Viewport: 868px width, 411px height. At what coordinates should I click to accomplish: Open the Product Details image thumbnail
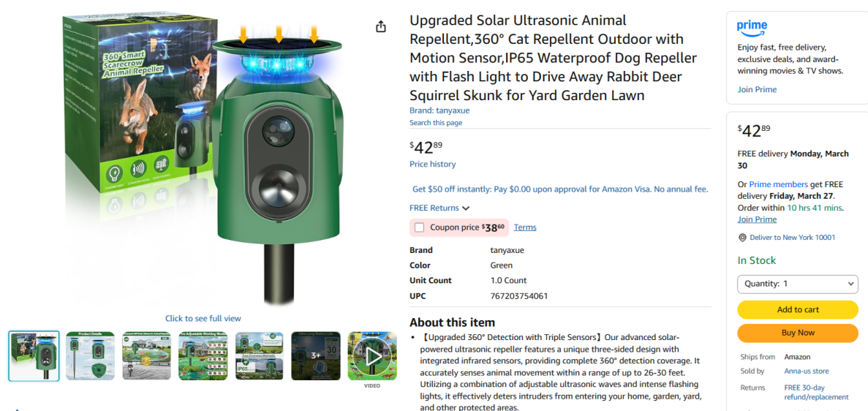[x=91, y=356]
